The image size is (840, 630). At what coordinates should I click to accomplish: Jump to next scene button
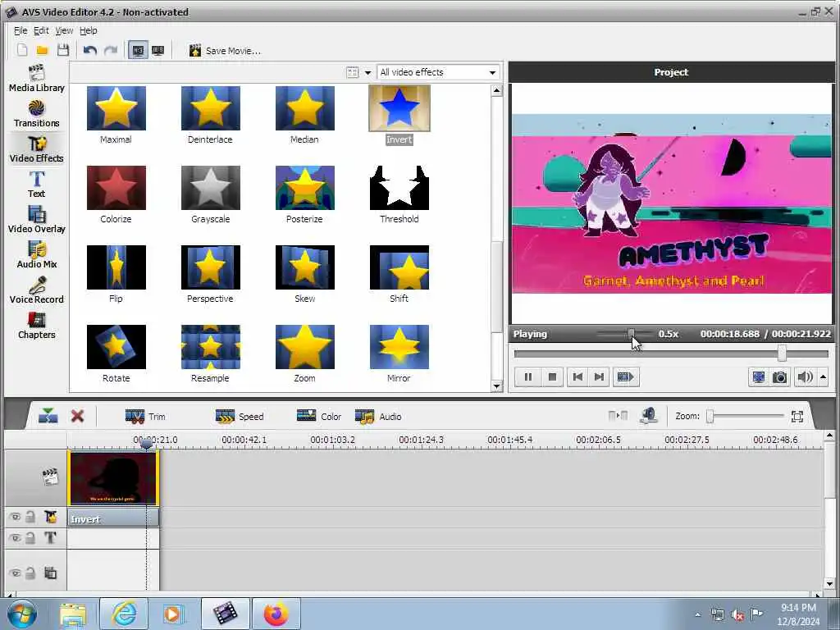point(625,377)
